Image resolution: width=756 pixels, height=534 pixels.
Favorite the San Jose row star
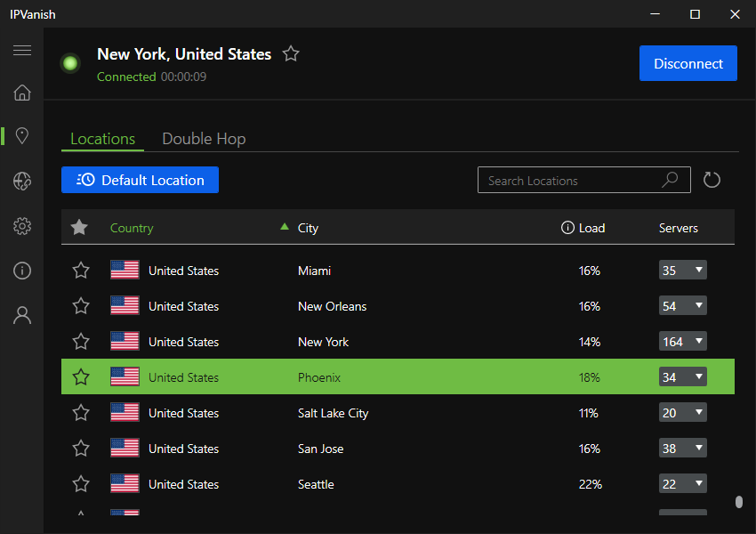coord(81,449)
